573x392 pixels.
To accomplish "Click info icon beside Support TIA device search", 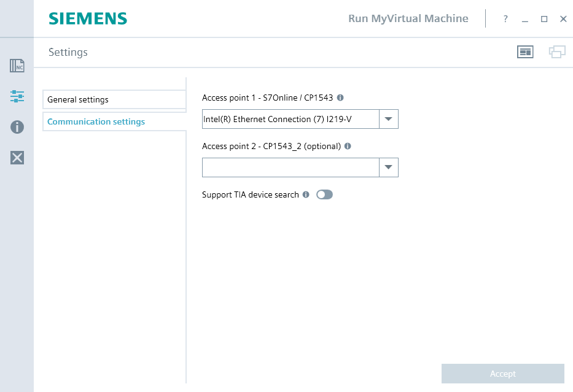I will point(306,195).
